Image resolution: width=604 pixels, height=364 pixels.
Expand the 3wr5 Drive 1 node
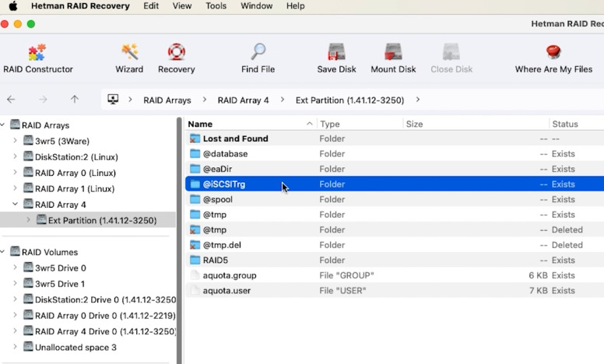[15, 284]
